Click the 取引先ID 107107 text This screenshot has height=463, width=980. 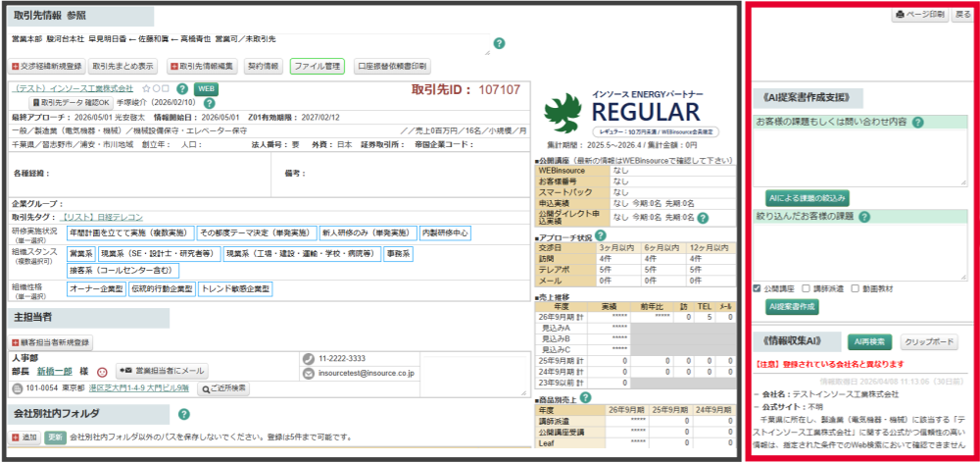pyautogui.click(x=465, y=89)
